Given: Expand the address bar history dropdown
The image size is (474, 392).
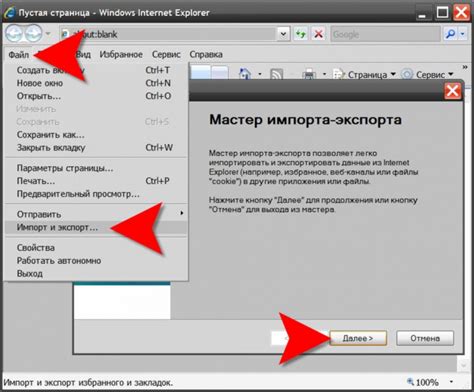Looking at the screenshot, I should (x=283, y=34).
